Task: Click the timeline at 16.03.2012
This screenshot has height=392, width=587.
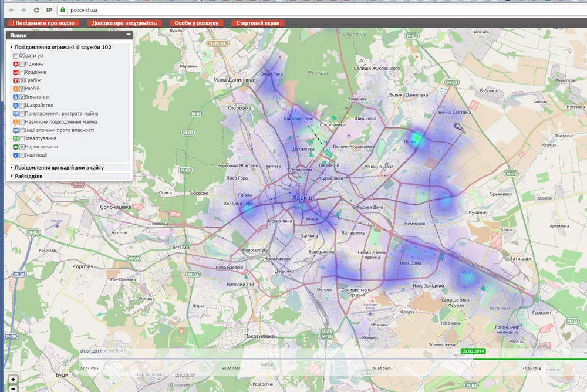Action: click(x=231, y=369)
